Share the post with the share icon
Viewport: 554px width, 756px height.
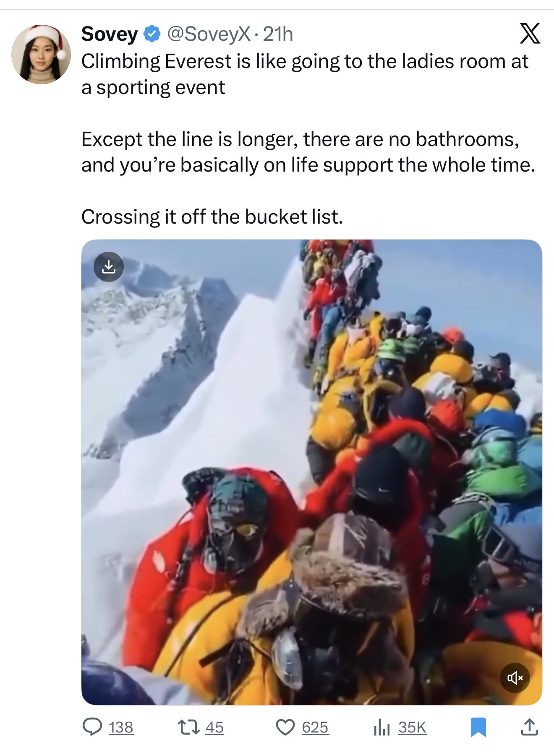point(530,727)
